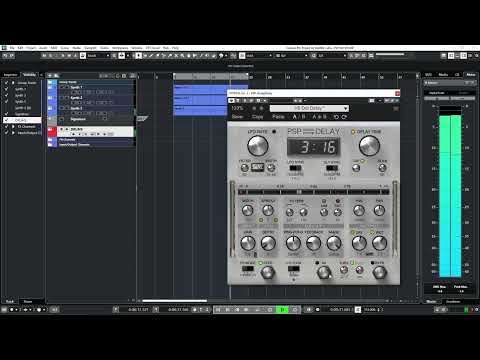Flip the LFO SYNC switch
The image size is (480, 360).
tap(295, 168)
